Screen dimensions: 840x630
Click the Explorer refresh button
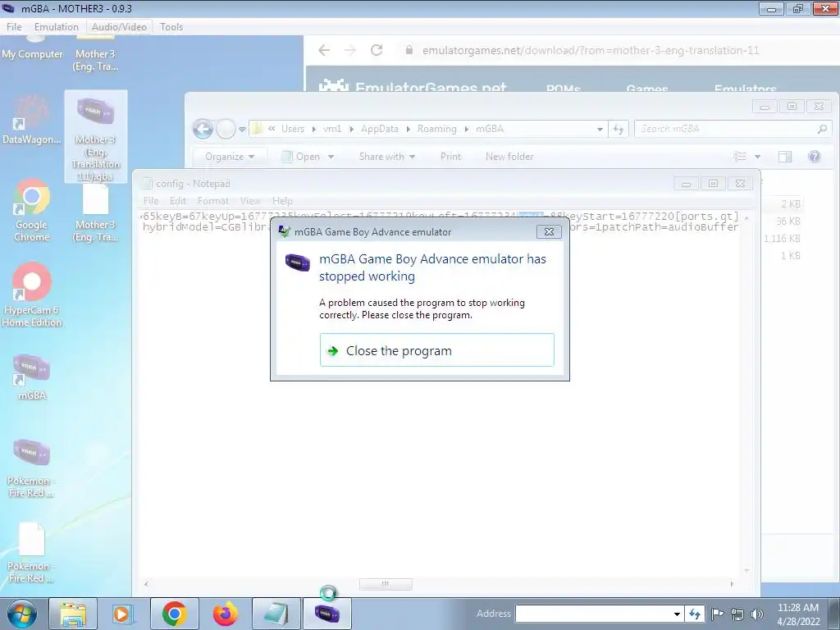click(x=619, y=129)
